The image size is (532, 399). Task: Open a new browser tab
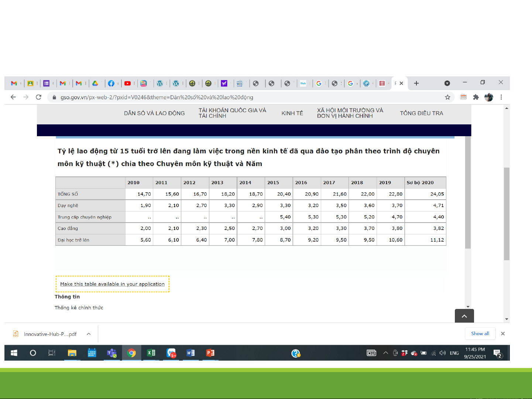416,83
